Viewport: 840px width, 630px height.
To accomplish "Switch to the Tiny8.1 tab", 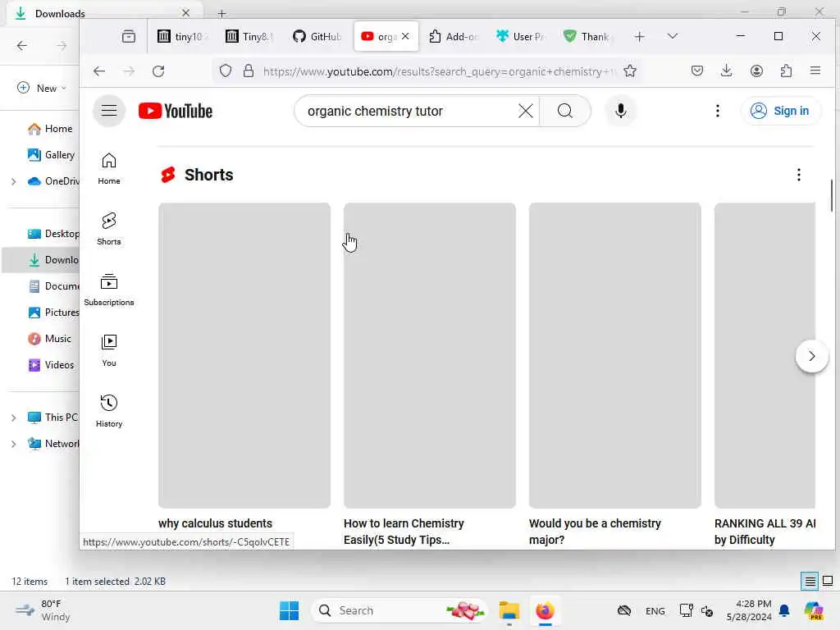I will (249, 36).
